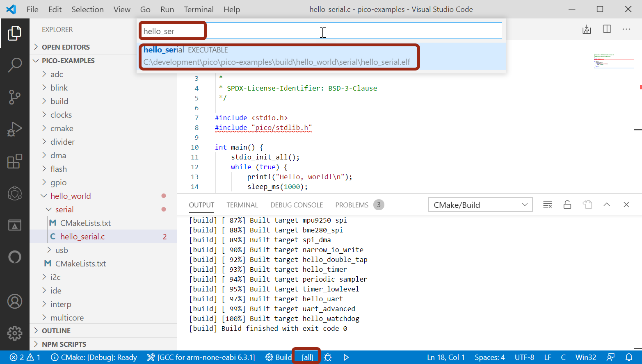
Task: Open the CMake sidebar view icon
Action: (x=15, y=193)
